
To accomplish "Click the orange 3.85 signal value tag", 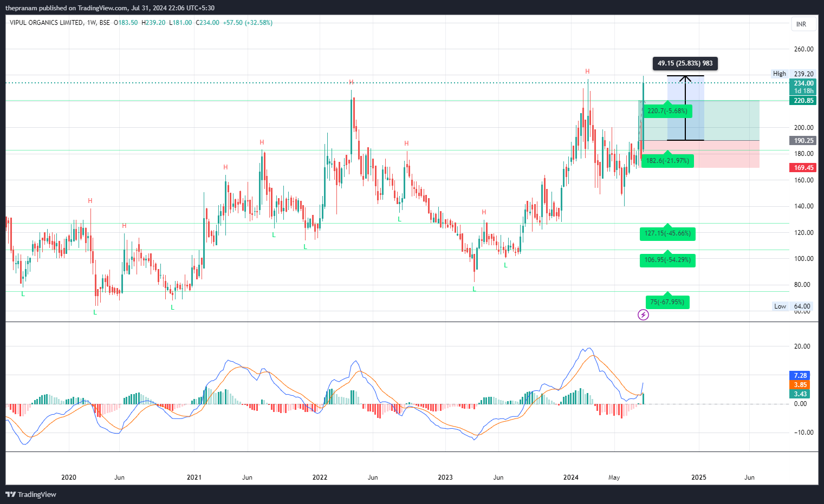I will pos(800,385).
